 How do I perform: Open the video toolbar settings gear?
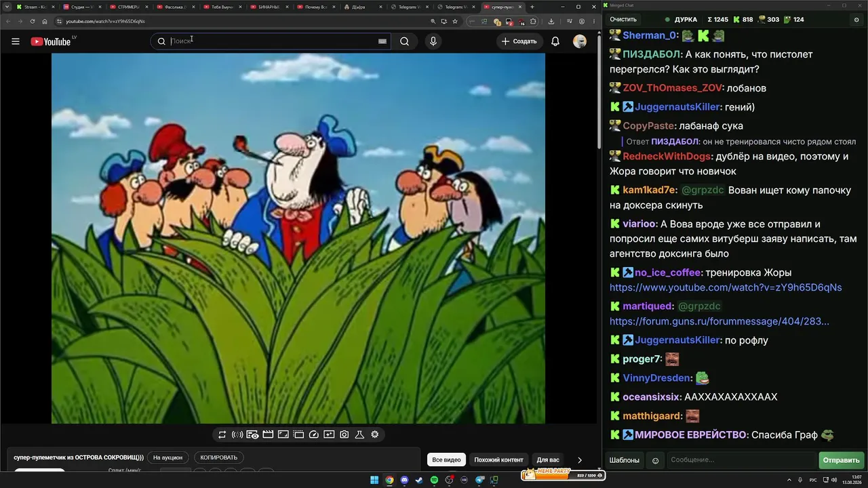click(x=375, y=434)
